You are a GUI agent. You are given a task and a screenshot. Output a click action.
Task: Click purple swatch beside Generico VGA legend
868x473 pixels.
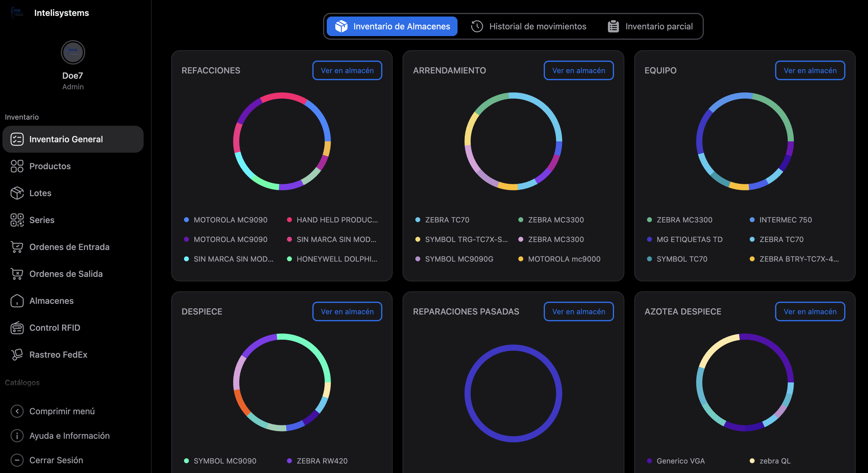click(x=649, y=460)
